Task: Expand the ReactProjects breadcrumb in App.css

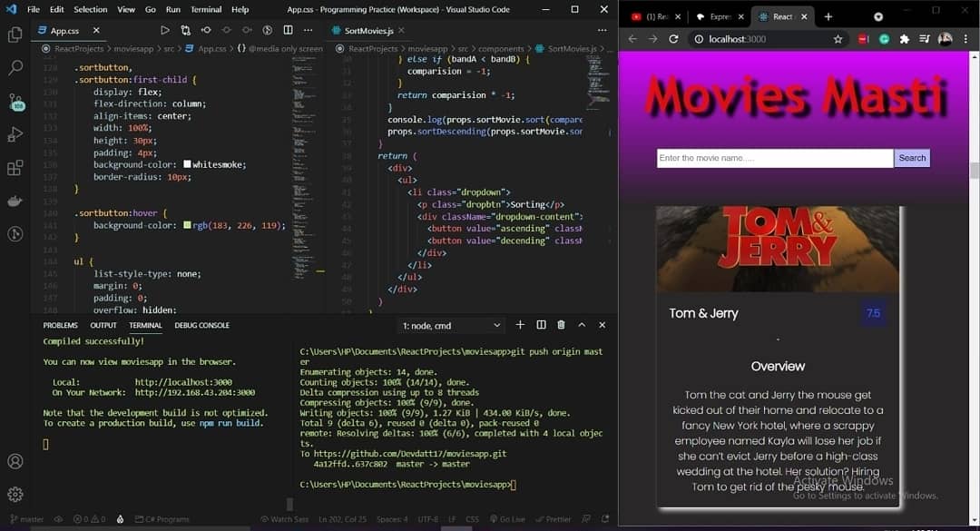Action: click(79, 48)
